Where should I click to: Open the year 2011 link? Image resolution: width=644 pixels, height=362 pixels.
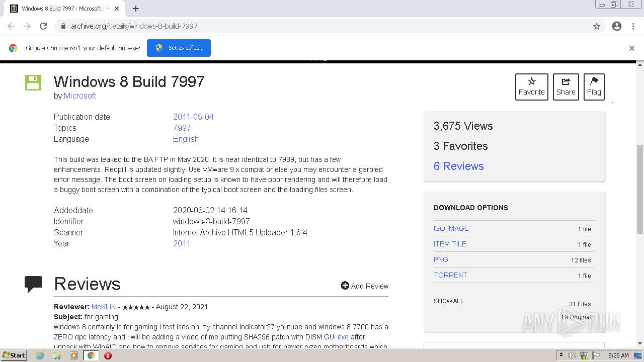tap(182, 243)
